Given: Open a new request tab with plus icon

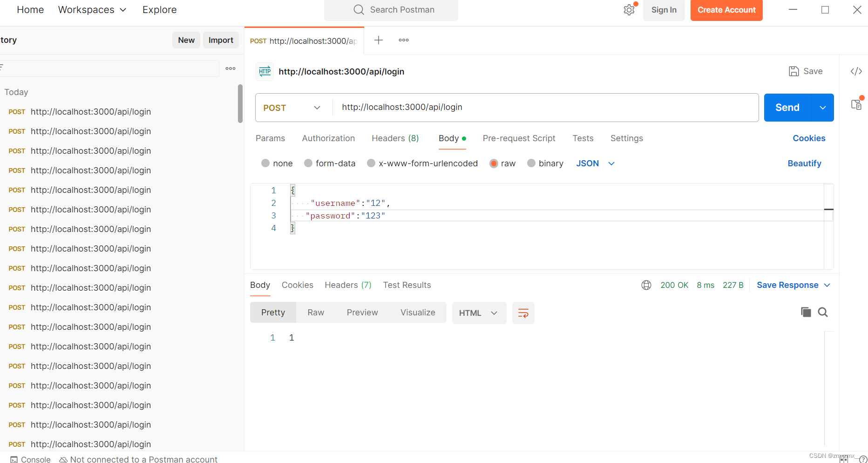Looking at the screenshot, I should point(379,40).
